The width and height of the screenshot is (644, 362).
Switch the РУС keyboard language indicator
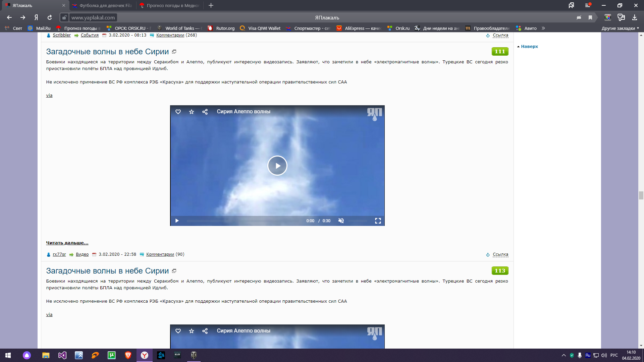(614, 355)
